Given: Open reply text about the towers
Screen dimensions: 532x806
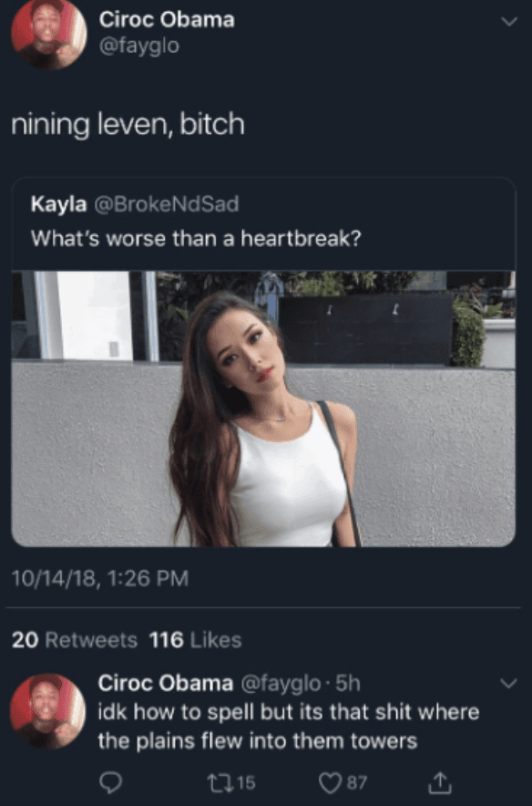Looking at the screenshot, I should pyautogui.click(x=289, y=727).
